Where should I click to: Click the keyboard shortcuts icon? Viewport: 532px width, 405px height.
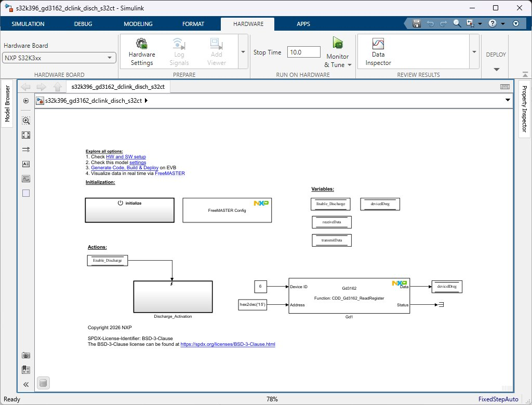click(505, 87)
